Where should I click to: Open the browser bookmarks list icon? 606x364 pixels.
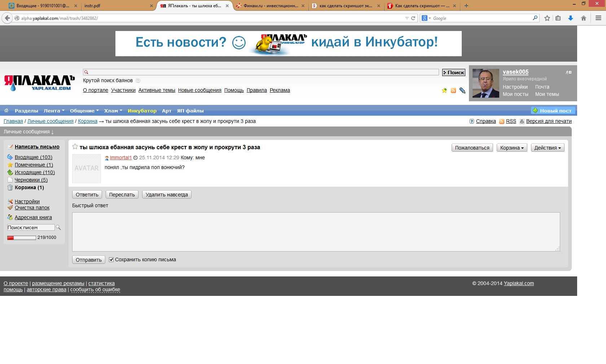click(558, 18)
